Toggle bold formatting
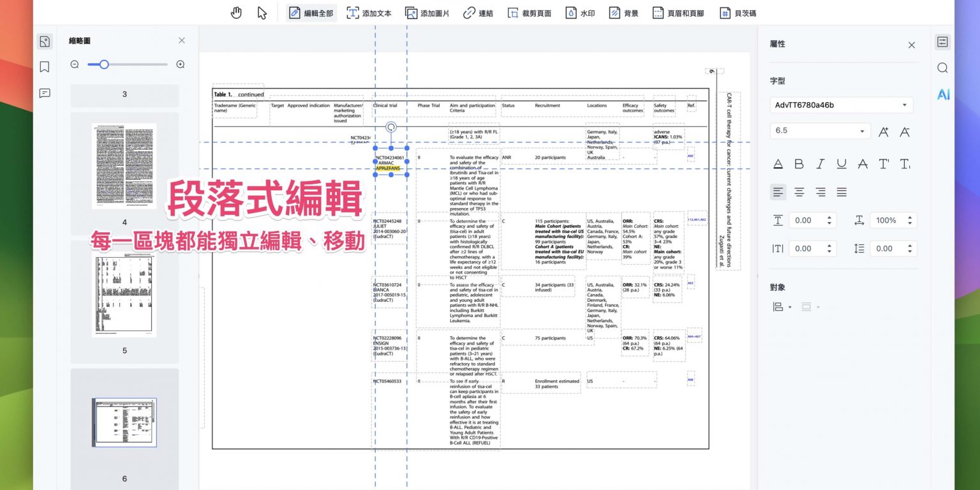980x490 pixels. 799,164
